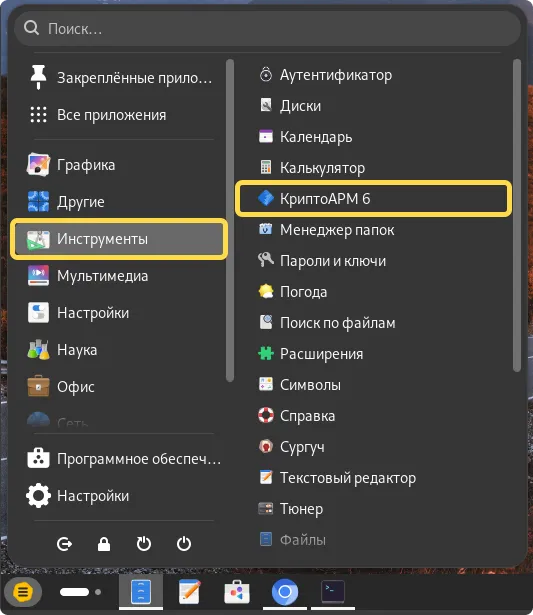The height and width of the screenshot is (615, 533).
Task: Open the Chromium browser taskbar icon
Action: point(285,591)
